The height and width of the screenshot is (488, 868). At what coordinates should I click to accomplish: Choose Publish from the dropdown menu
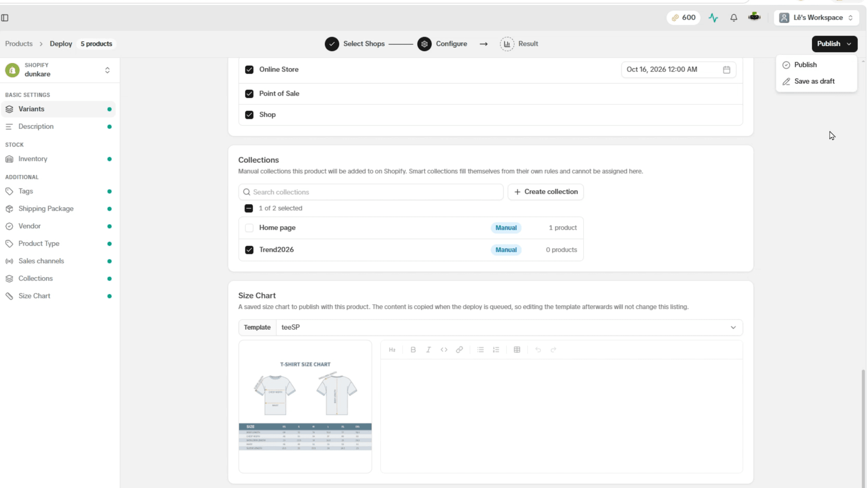click(x=816, y=65)
